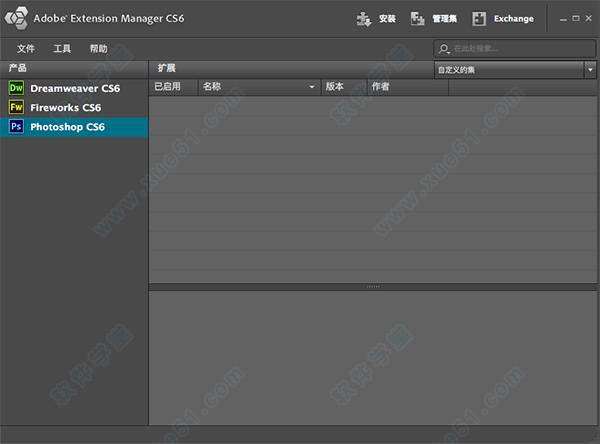Open the Exchange link
Viewport: 600px width, 444px height.
coord(514,18)
